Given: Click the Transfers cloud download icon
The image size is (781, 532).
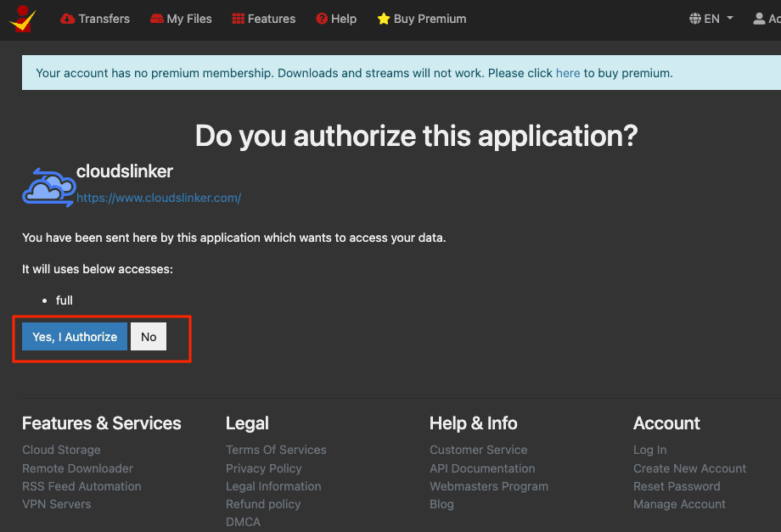Looking at the screenshot, I should tap(67, 19).
